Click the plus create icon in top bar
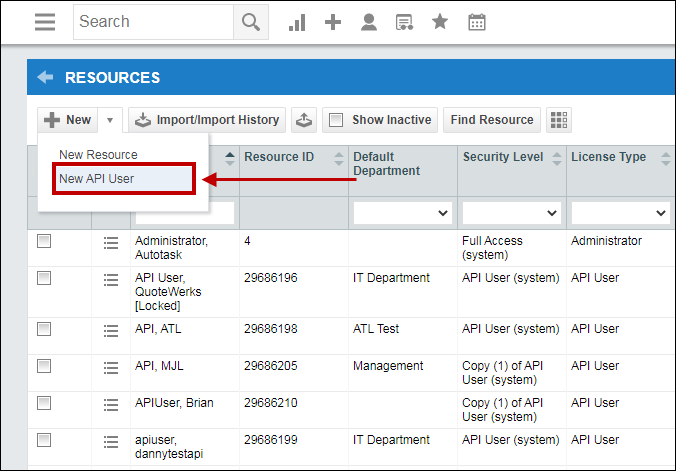 click(333, 22)
